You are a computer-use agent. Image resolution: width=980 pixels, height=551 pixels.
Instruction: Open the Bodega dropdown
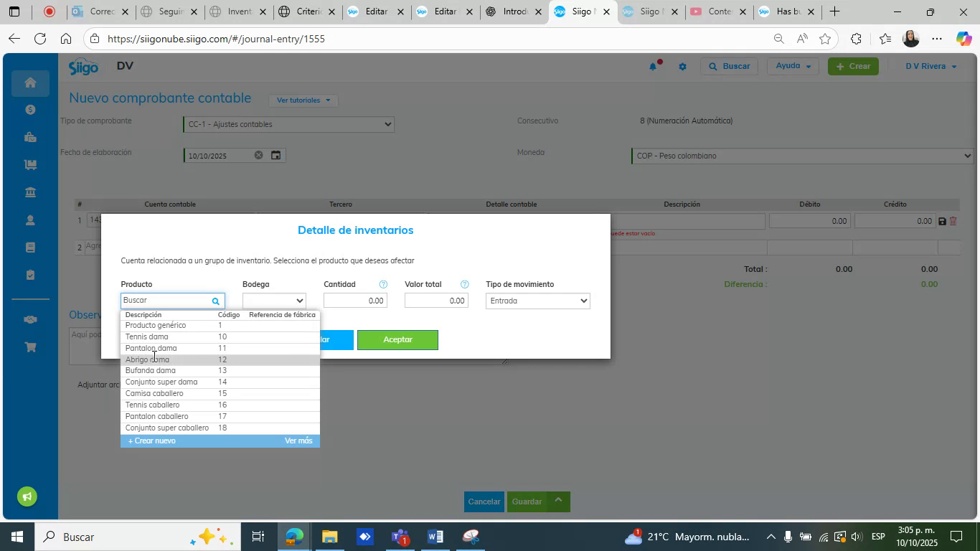(274, 301)
